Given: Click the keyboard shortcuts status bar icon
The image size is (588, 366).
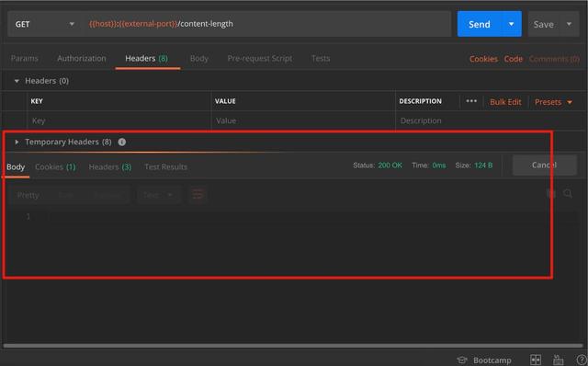Looking at the screenshot, I should pos(558,360).
